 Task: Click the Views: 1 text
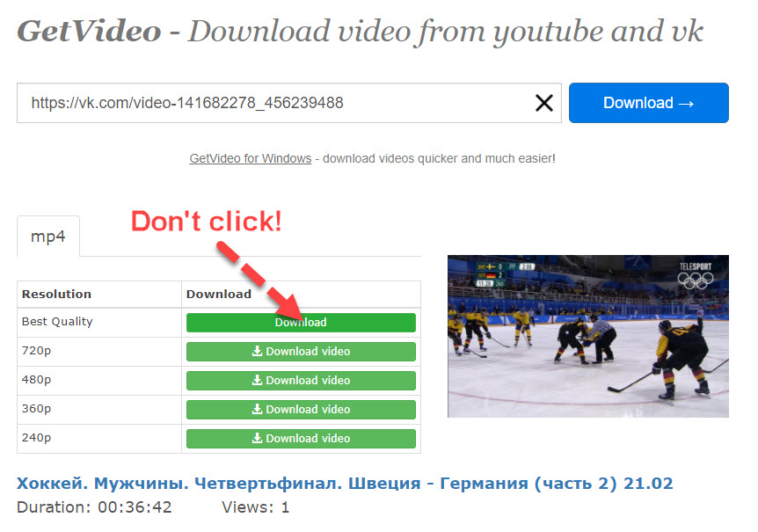(x=255, y=507)
